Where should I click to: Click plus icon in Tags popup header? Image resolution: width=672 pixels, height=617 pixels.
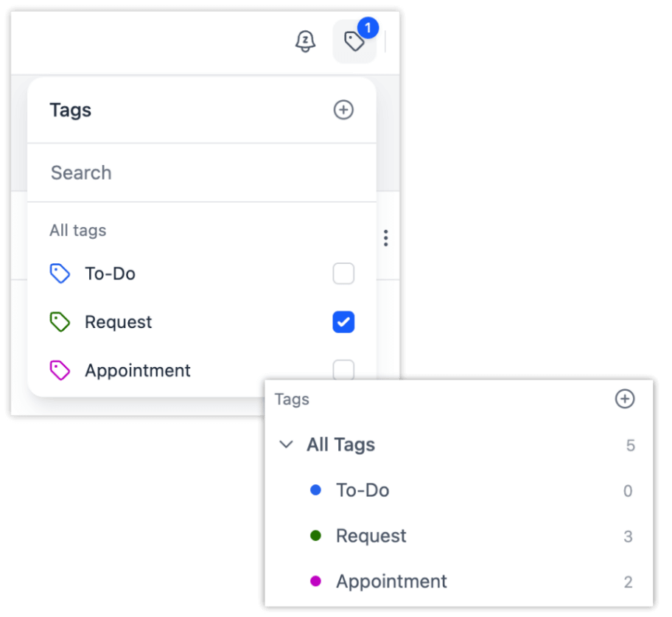(x=343, y=110)
